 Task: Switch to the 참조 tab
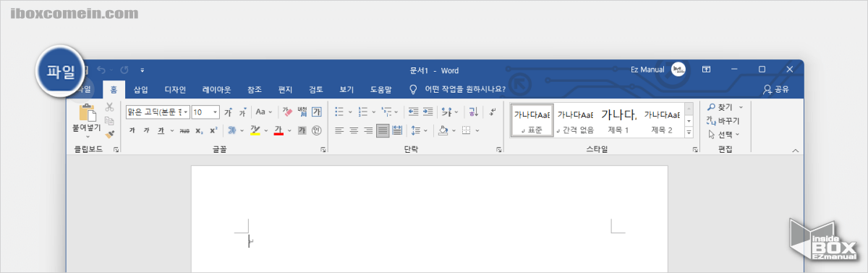(x=254, y=90)
